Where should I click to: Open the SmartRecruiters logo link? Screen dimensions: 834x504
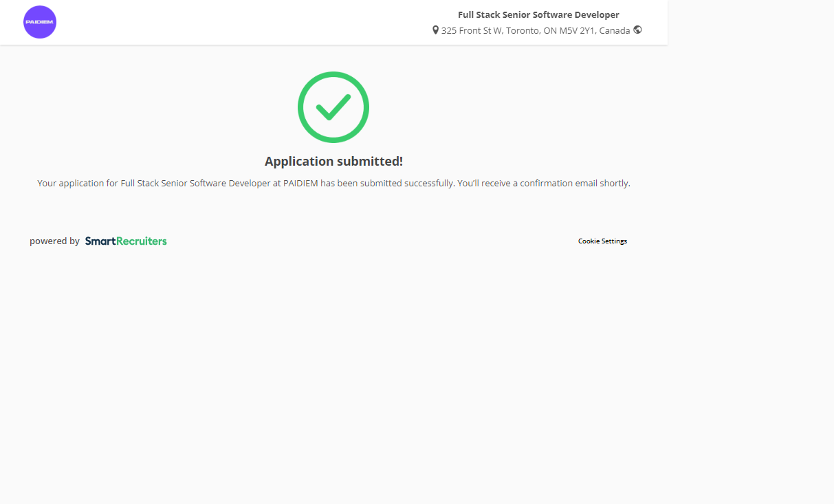(x=126, y=241)
